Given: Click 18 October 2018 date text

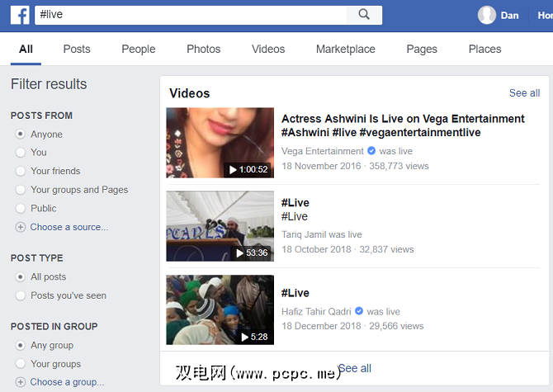Looking at the screenshot, I should click(316, 249).
